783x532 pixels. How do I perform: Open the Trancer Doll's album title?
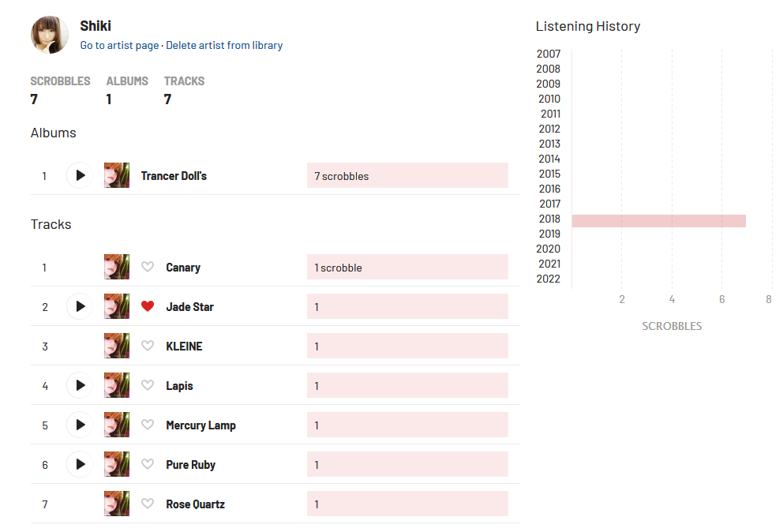click(x=174, y=176)
